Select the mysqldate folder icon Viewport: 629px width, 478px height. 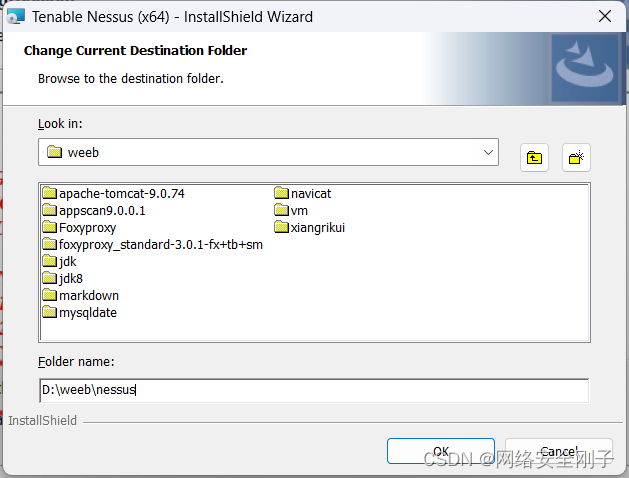tap(50, 312)
